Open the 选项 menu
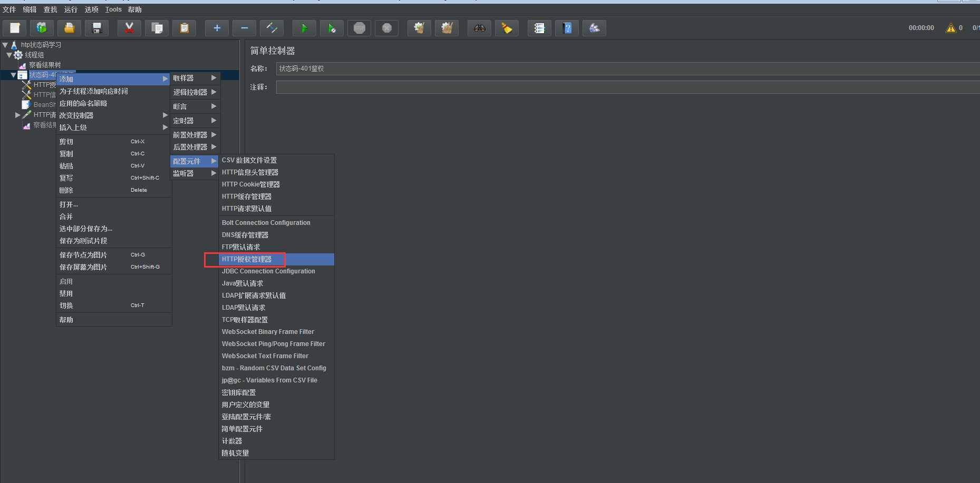Viewport: 980px width, 483px height. coord(91,9)
